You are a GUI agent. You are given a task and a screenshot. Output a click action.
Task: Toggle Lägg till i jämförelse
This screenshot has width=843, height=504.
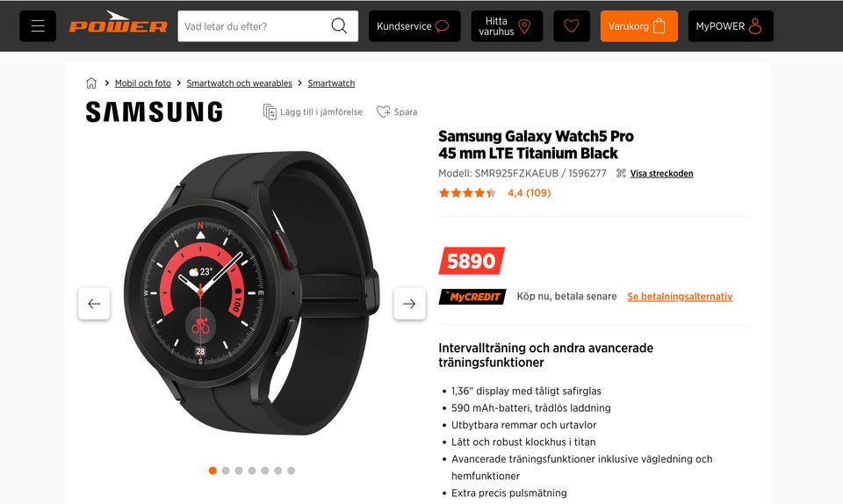313,112
